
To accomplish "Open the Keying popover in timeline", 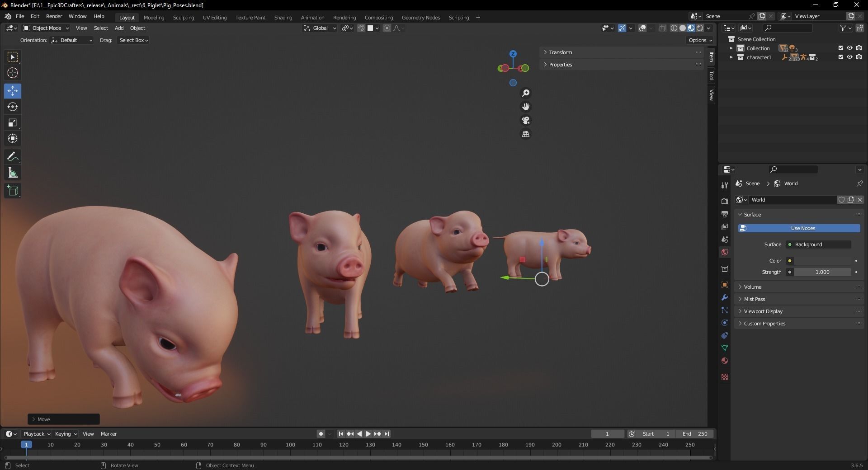I will [66, 434].
